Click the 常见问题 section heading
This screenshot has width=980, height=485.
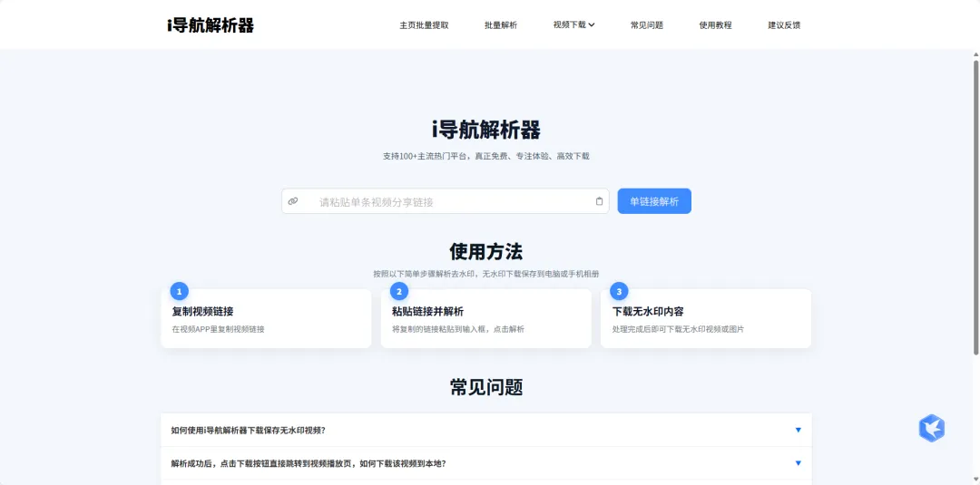point(486,387)
